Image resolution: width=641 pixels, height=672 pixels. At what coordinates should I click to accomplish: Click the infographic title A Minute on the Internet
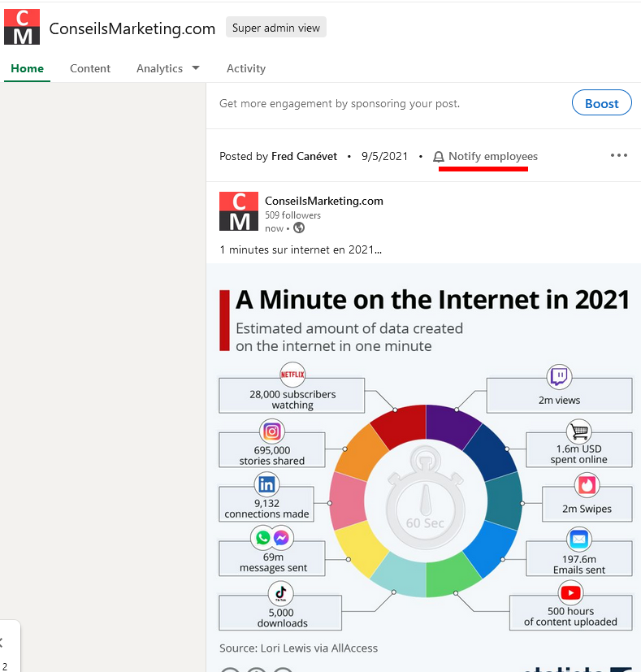pyautogui.click(x=433, y=300)
